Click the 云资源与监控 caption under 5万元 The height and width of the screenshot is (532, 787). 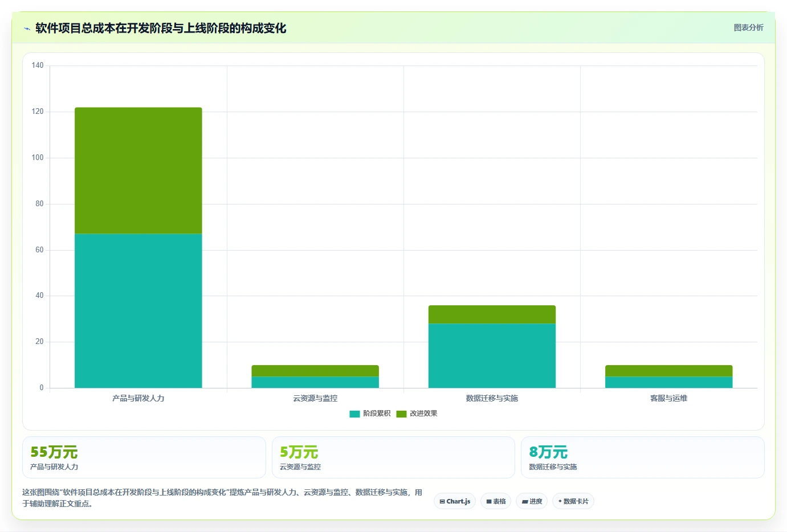coord(300,467)
